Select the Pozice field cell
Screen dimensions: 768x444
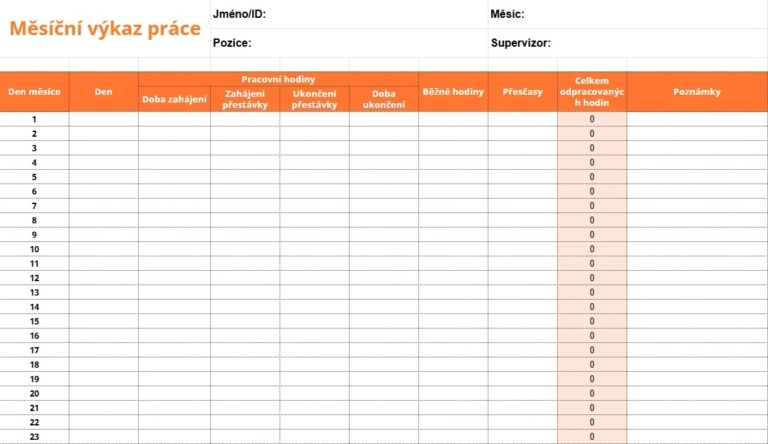(x=349, y=43)
